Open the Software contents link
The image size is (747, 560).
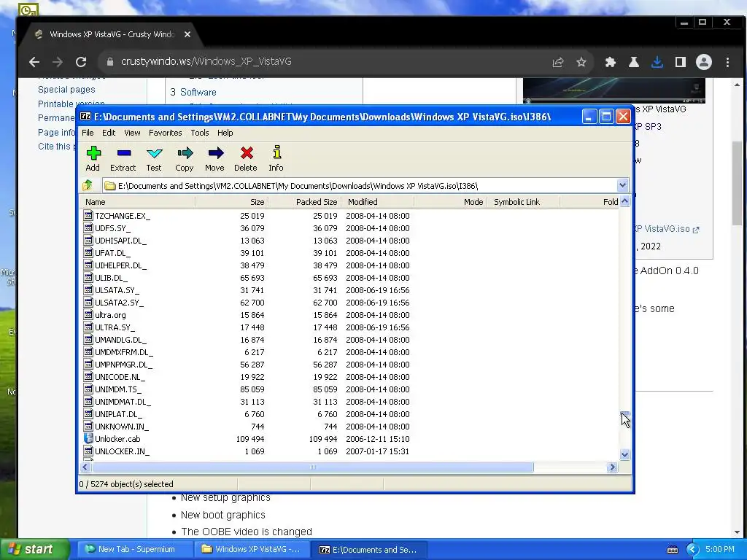[x=198, y=93]
